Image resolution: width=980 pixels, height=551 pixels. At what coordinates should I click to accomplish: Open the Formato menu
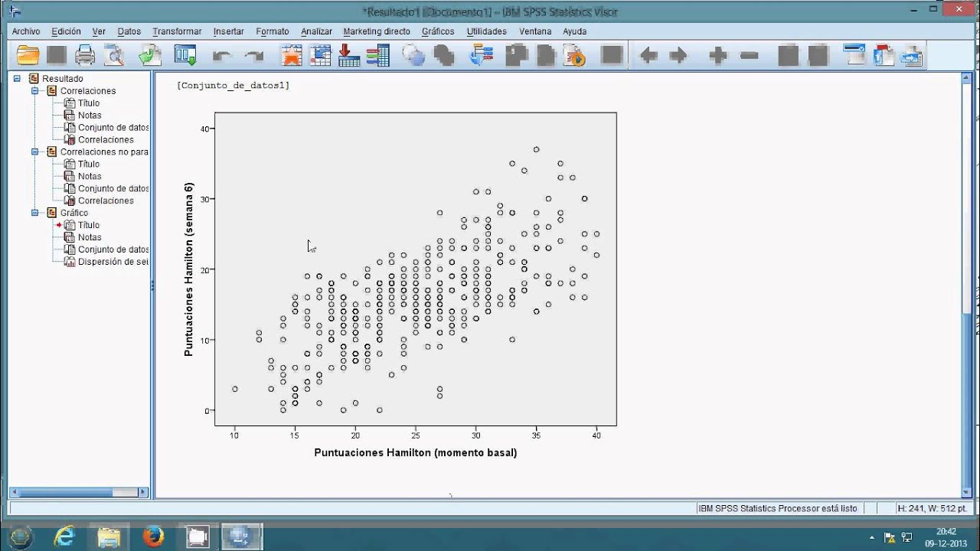pos(273,31)
